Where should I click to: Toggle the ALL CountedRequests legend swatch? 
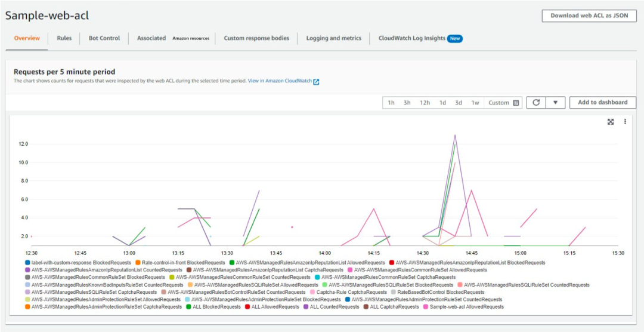(x=306, y=307)
